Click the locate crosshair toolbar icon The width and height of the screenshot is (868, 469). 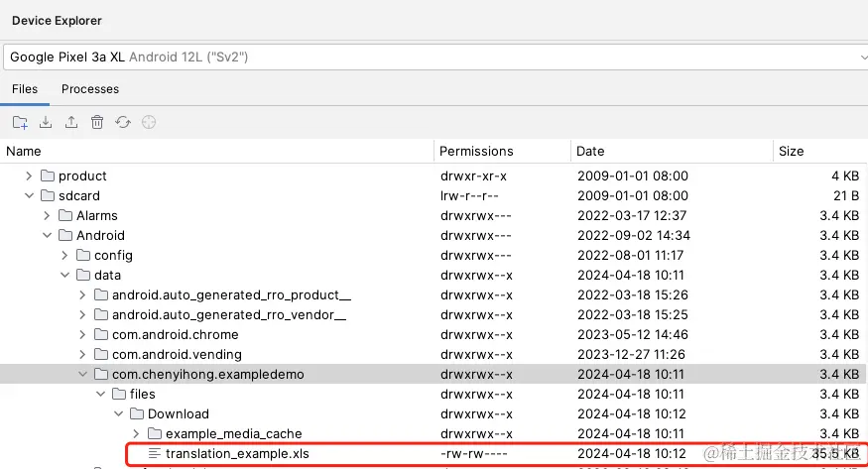tap(149, 122)
